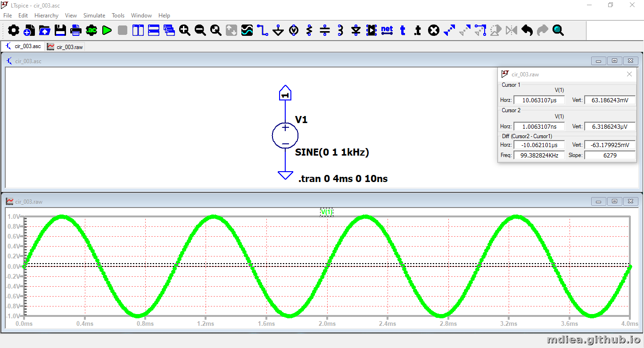This screenshot has width=644, height=348.
Task: Click the Diff Horz value field
Action: pos(539,145)
